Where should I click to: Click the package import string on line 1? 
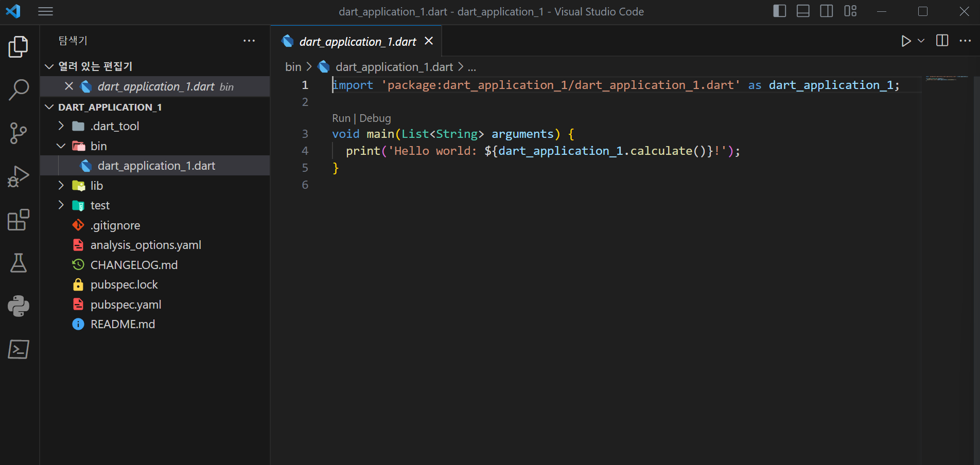tap(561, 85)
